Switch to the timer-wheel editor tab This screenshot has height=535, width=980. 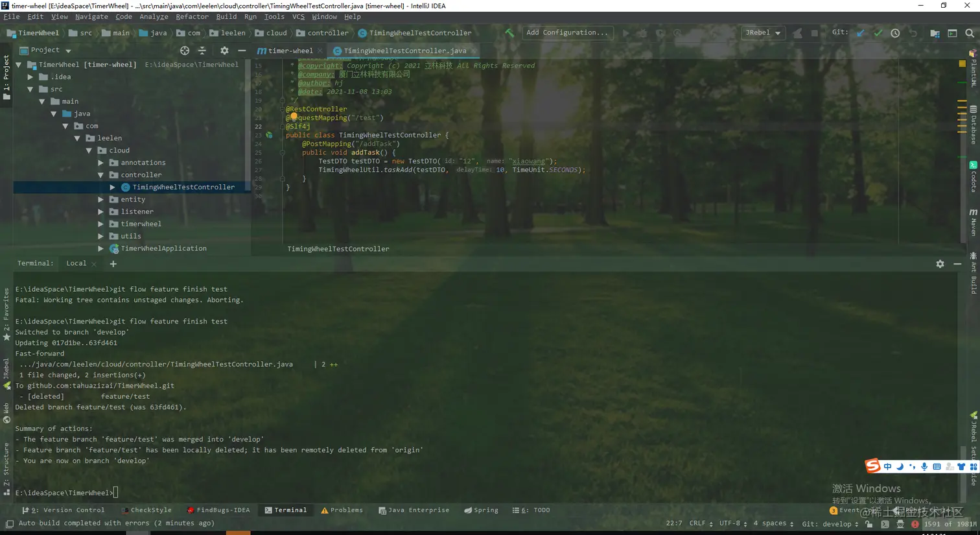tap(290, 51)
